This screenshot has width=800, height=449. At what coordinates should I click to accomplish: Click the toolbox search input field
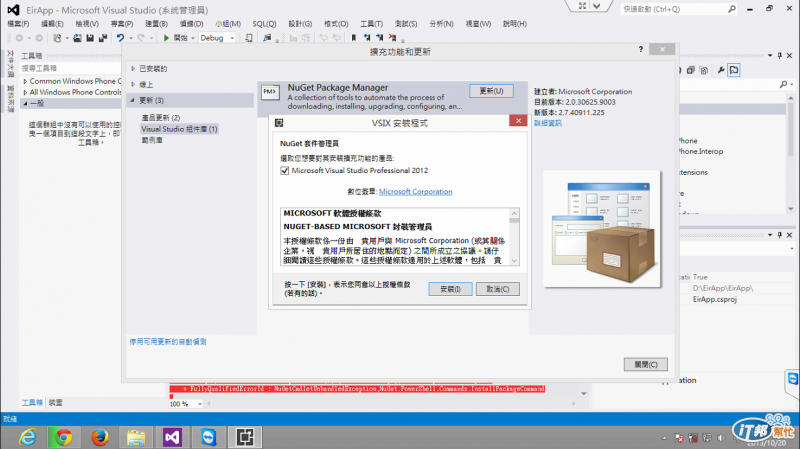pos(70,68)
